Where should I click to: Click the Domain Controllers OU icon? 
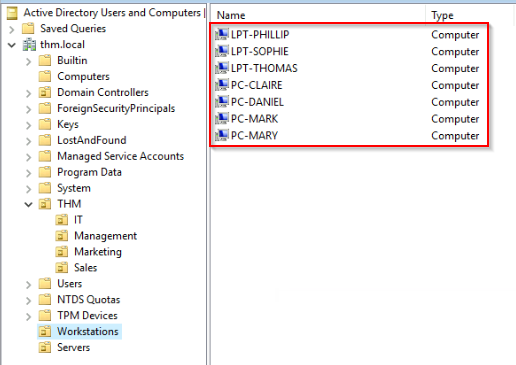click(45, 92)
